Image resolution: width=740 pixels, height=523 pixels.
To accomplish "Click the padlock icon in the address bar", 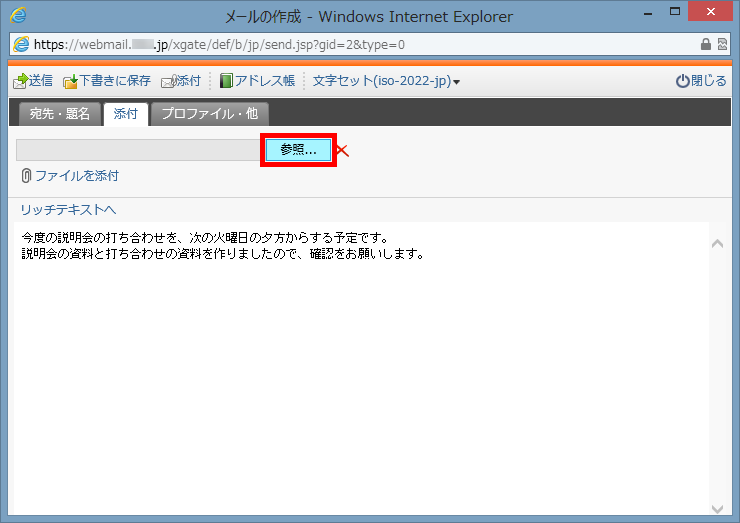I will pyautogui.click(x=706, y=45).
